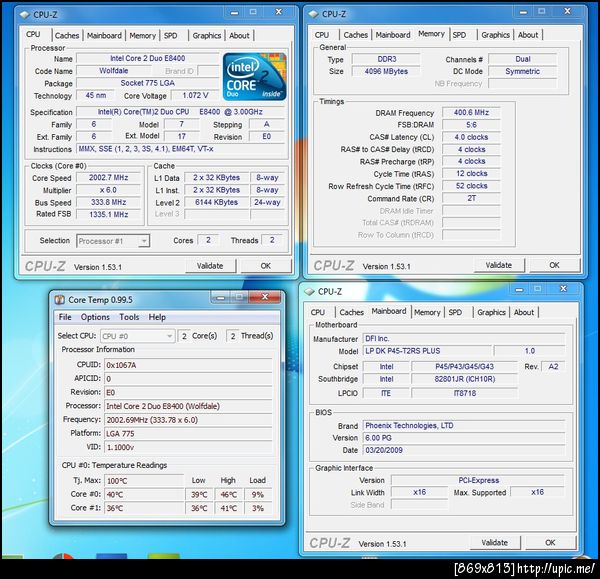Click the BIOS date 03/20/2009

[x=463, y=450]
